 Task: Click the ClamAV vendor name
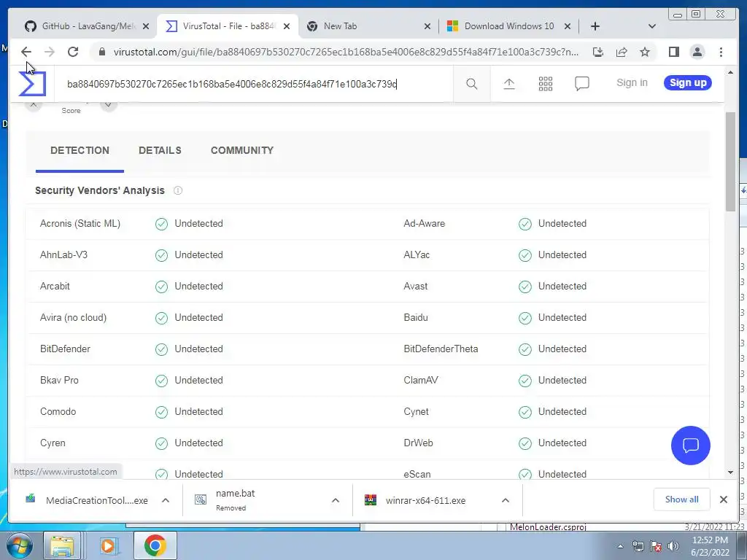pos(421,381)
